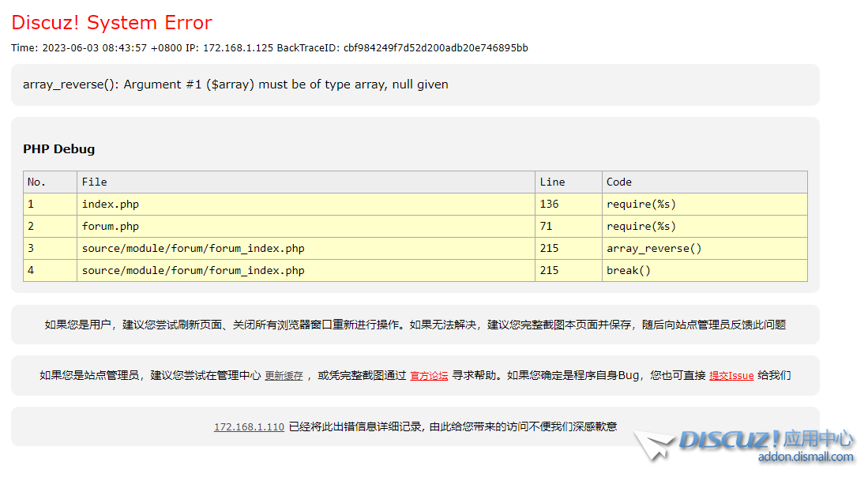
Task: Click the 172.168.1.110 server address link
Action: tap(248, 426)
